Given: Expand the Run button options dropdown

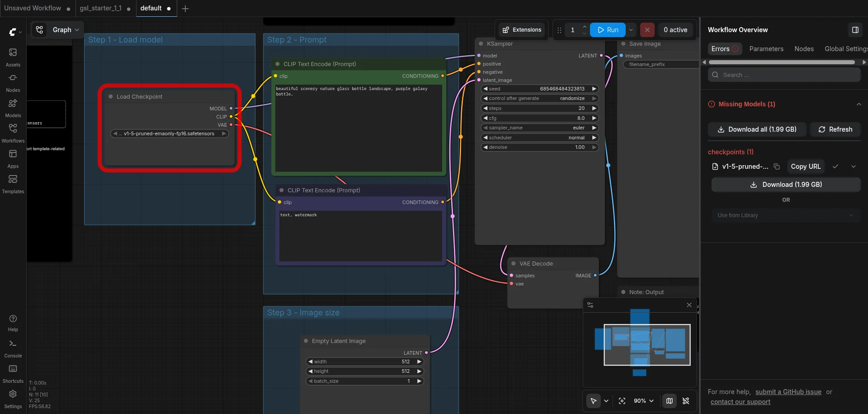Looking at the screenshot, I should [631, 30].
